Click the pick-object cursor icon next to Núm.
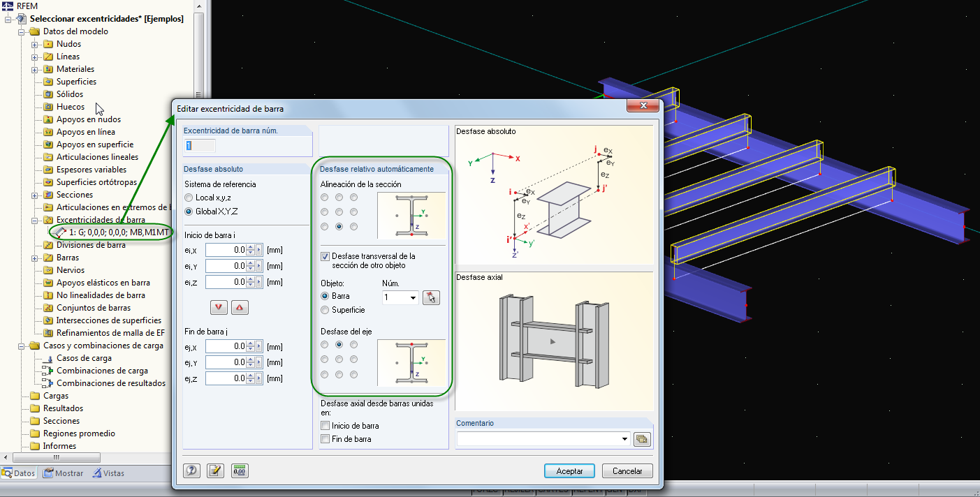This screenshot has width=980, height=497. (x=431, y=297)
